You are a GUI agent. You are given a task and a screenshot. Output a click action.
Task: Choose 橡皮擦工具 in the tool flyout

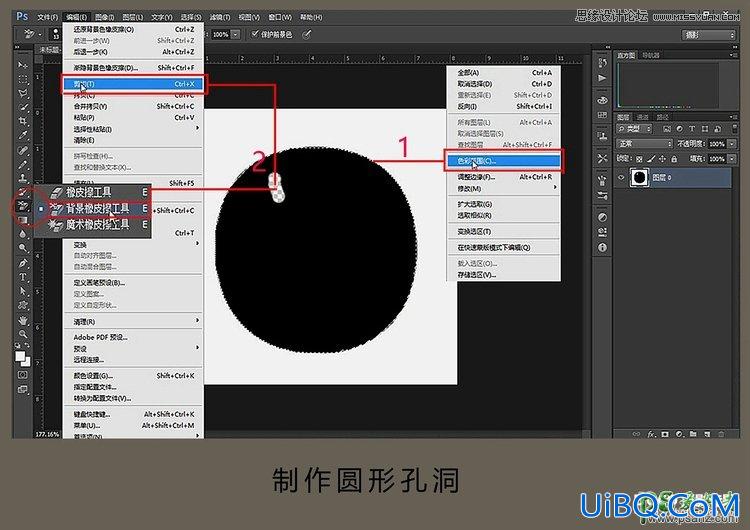point(92,192)
